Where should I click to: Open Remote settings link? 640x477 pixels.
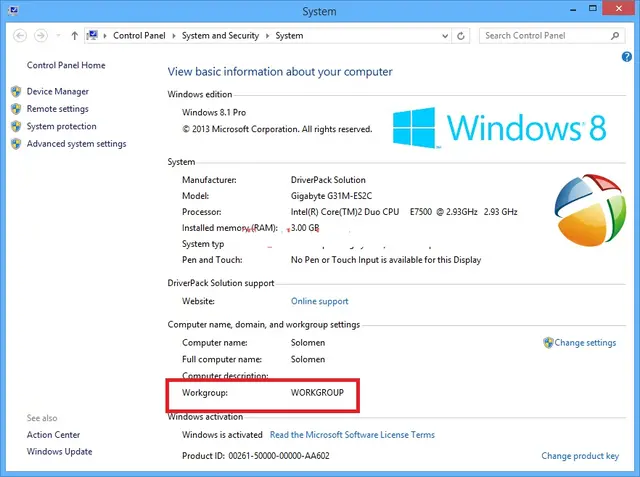point(58,109)
